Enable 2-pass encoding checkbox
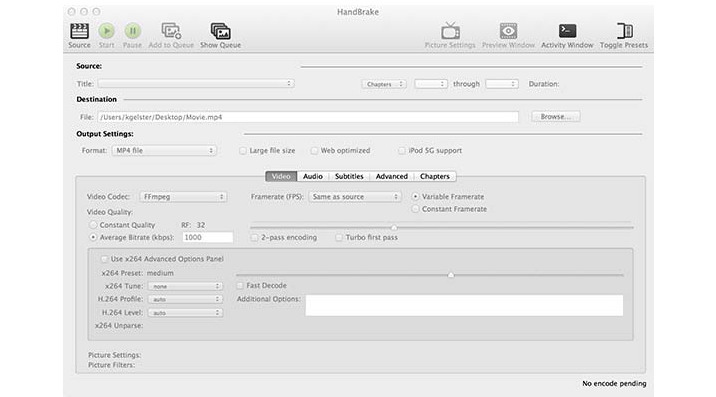The image size is (716, 397). (254, 238)
